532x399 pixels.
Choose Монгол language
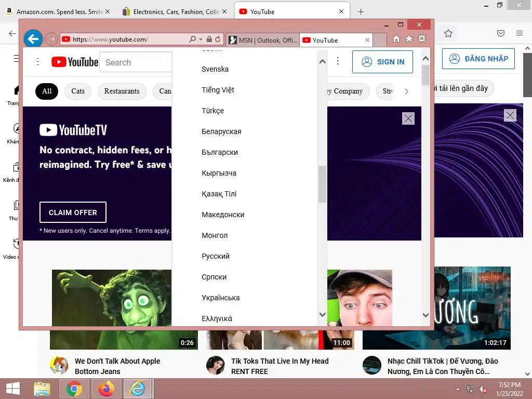[x=215, y=235]
